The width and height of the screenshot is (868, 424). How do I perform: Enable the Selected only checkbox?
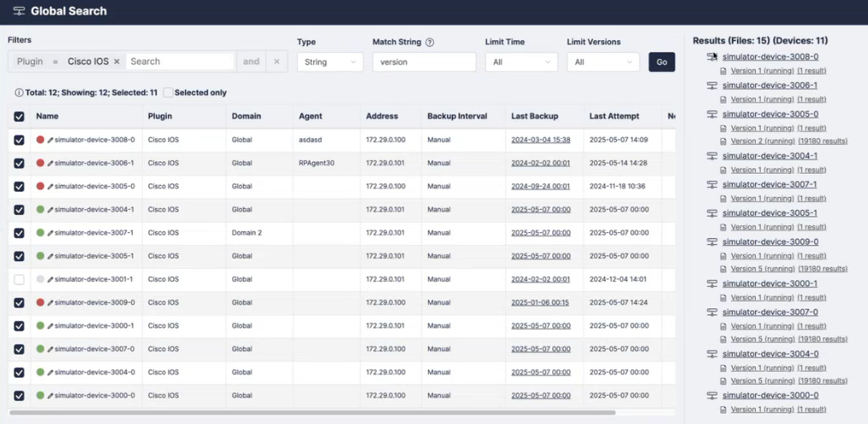point(169,93)
